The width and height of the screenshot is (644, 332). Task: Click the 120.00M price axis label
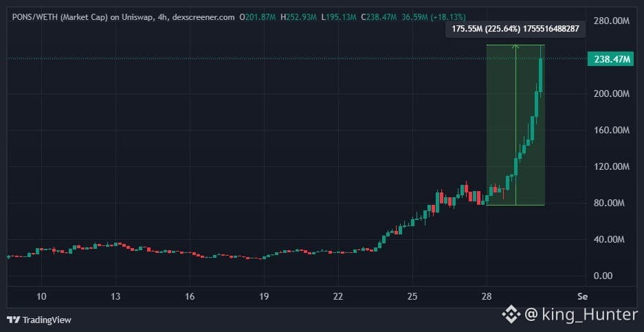click(611, 167)
